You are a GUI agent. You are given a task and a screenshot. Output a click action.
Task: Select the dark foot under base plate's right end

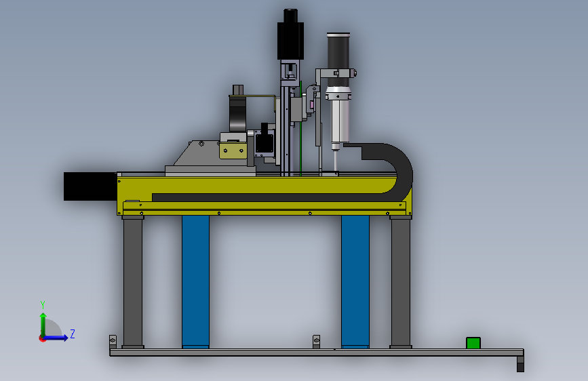click(x=520, y=364)
